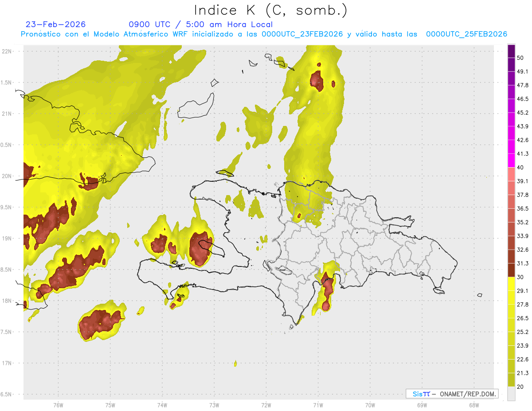This screenshot has height=411, width=532.
Task: Select the date text '23-Feb-2026'
Action: tap(55, 24)
